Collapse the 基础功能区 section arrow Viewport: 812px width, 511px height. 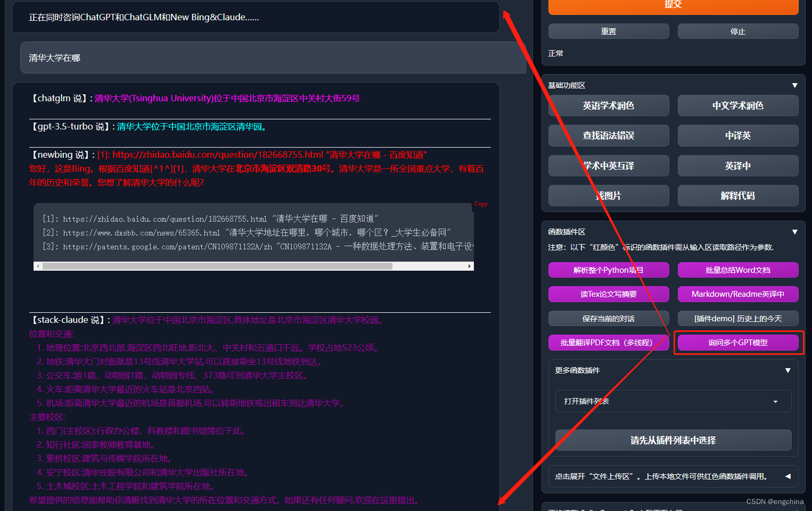(794, 85)
